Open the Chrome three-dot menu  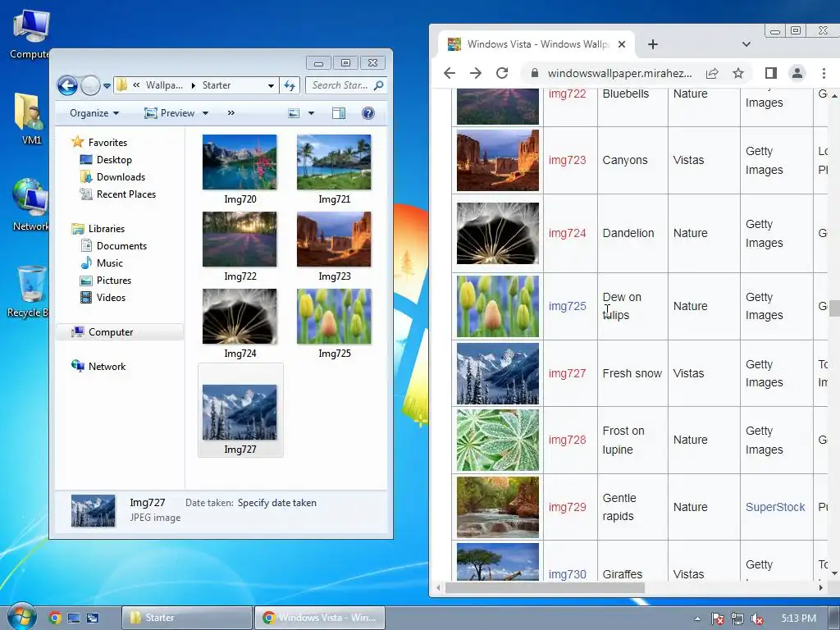tap(824, 73)
